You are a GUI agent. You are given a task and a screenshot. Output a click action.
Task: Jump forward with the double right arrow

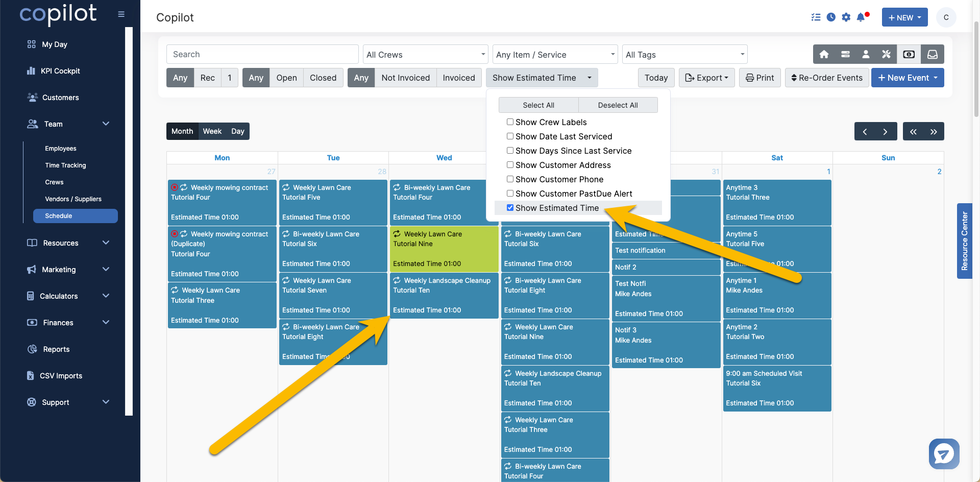click(934, 131)
